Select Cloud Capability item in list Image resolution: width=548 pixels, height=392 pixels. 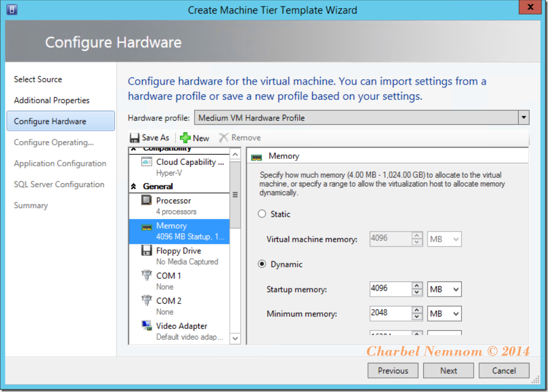[179, 167]
